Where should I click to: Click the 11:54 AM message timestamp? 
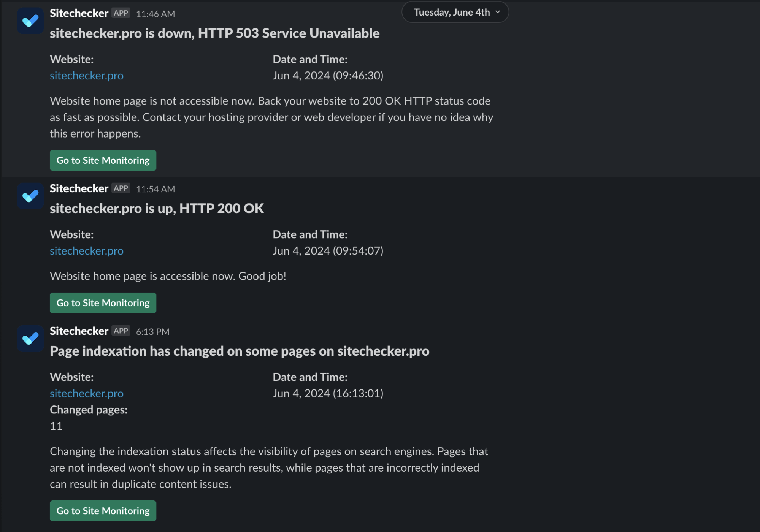[x=155, y=189]
